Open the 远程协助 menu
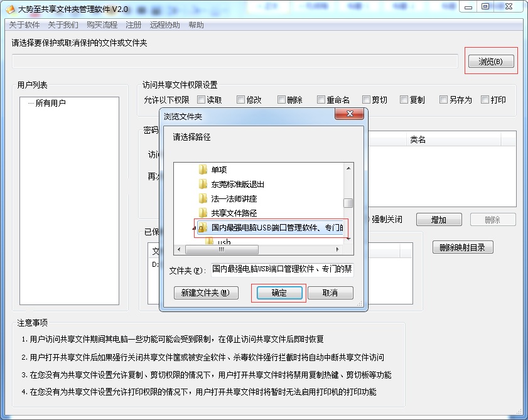The width and height of the screenshot is (528, 420). [x=164, y=25]
